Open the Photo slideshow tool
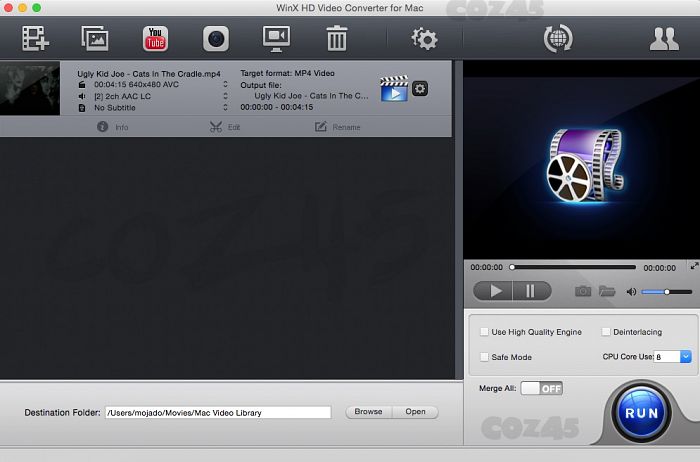Screen dimensions: 700x462 pos(95,38)
